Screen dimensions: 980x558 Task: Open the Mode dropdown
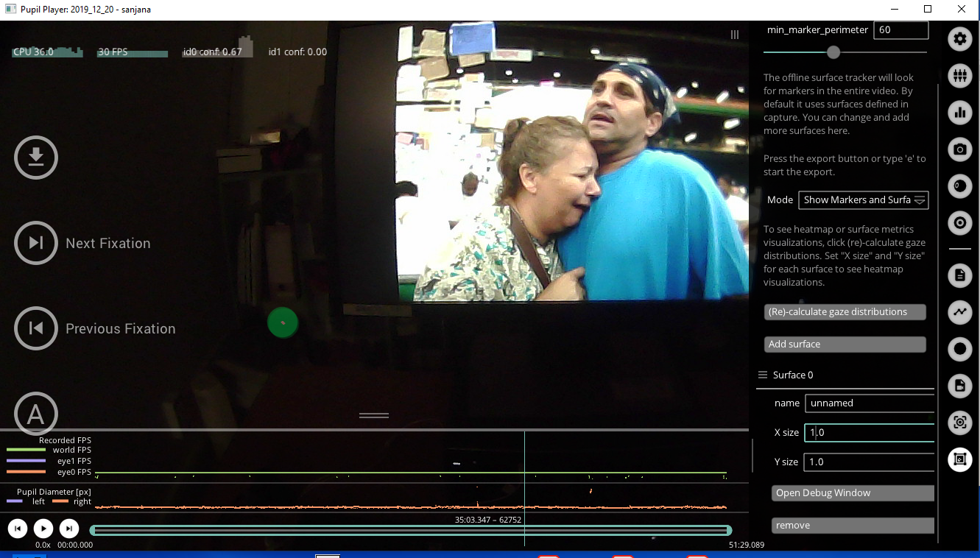(x=863, y=199)
